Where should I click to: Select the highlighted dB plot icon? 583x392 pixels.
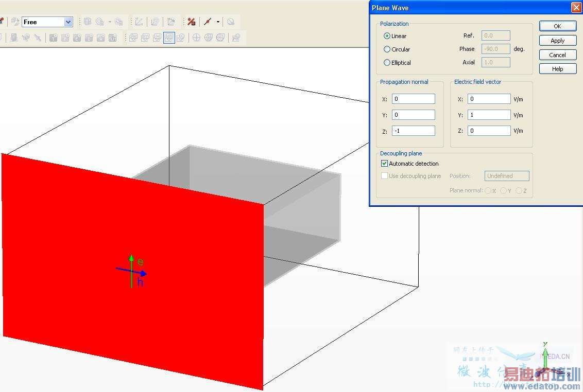169,38
